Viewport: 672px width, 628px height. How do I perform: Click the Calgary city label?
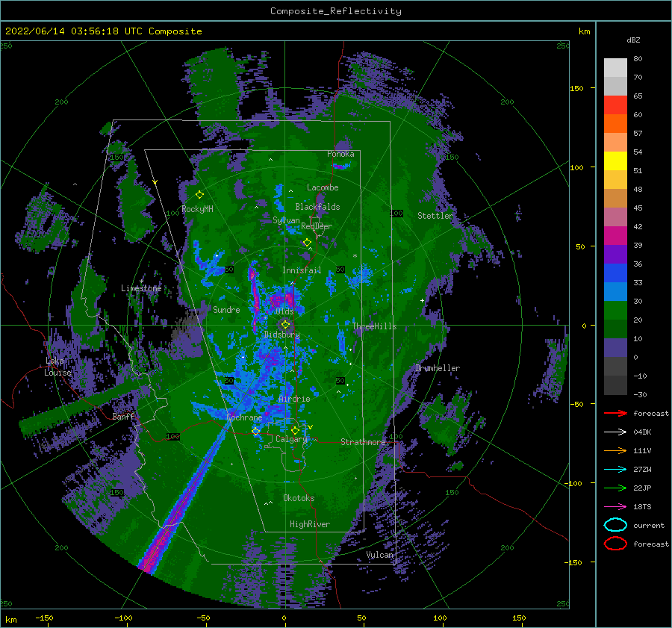(291, 439)
